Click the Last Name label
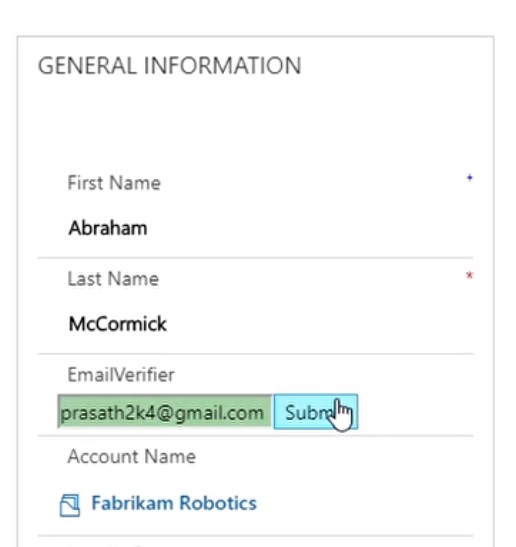Image resolution: width=516 pixels, height=547 pixels. (113, 279)
